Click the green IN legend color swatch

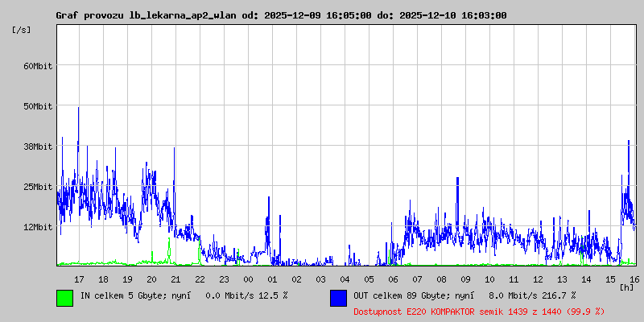[65, 298]
